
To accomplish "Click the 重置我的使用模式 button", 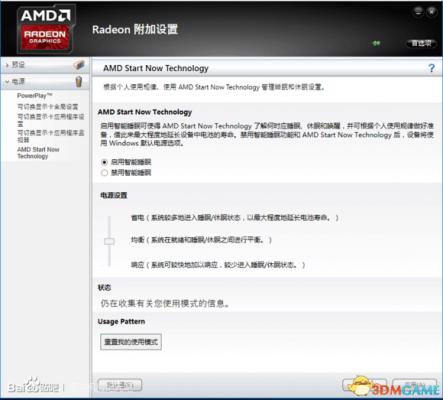I will point(131,342).
